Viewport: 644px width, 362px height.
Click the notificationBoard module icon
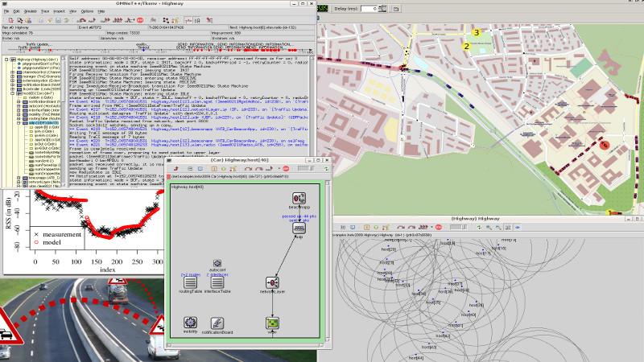[x=217, y=323]
